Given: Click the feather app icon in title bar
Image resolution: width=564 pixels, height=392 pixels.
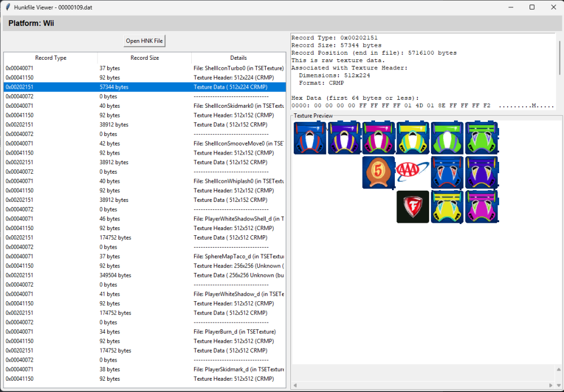Looking at the screenshot, I should 7,7.
